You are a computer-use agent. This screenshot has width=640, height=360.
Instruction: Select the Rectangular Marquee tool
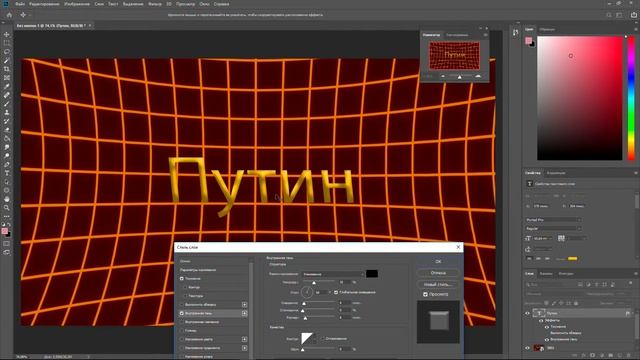click(x=7, y=43)
